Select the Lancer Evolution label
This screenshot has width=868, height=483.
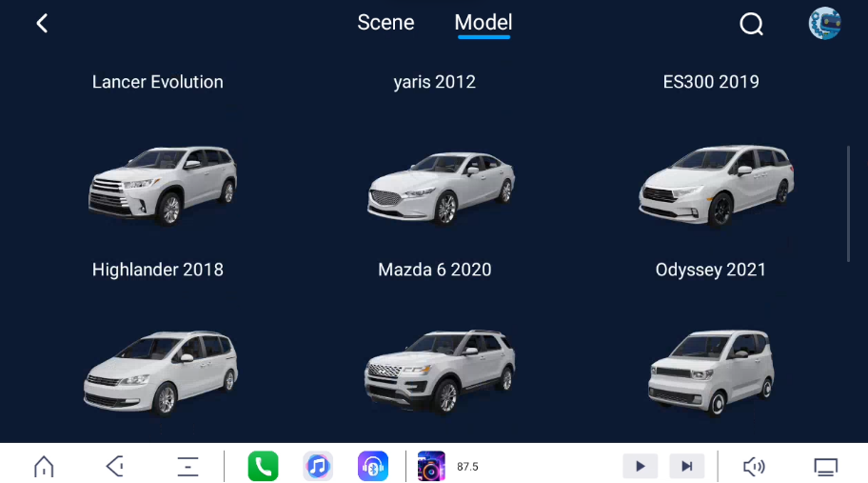pos(158,82)
